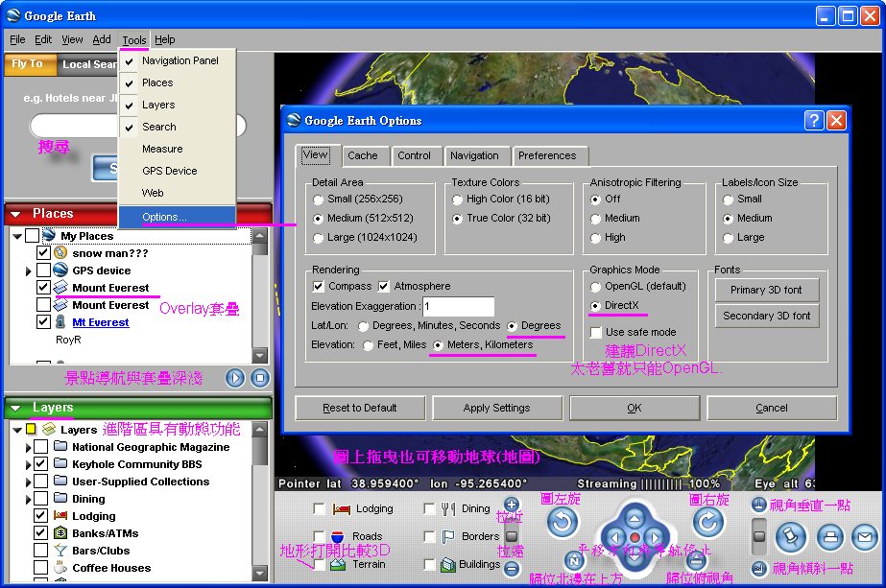Click the move left arrow on navigation pad
This screenshot has width=886, height=588.
pyautogui.click(x=616, y=538)
